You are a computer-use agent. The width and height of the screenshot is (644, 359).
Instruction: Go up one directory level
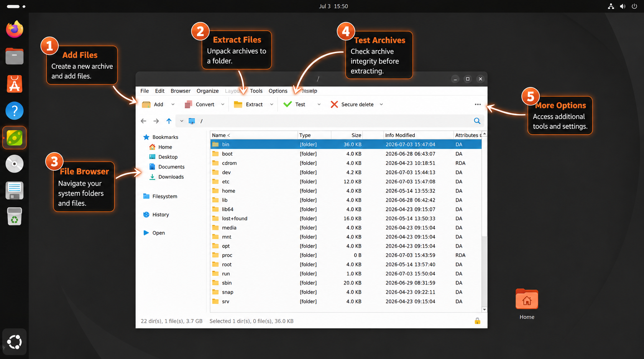[x=169, y=121]
